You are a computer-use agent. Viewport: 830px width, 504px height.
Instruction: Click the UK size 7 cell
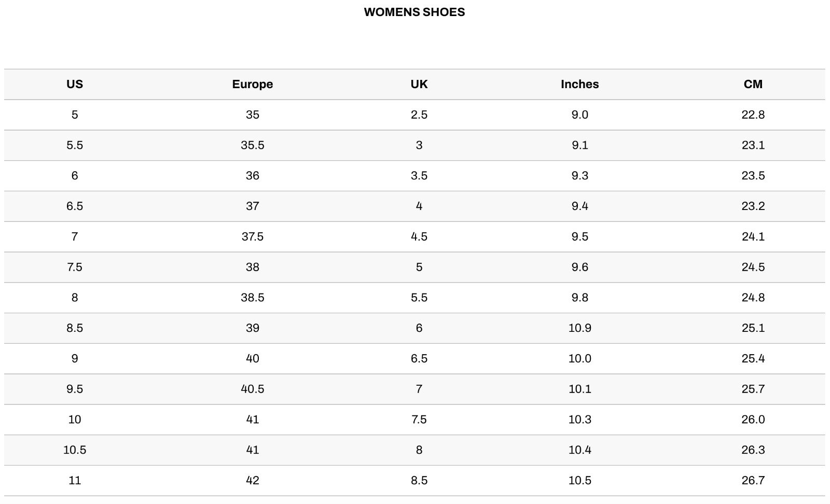419,389
